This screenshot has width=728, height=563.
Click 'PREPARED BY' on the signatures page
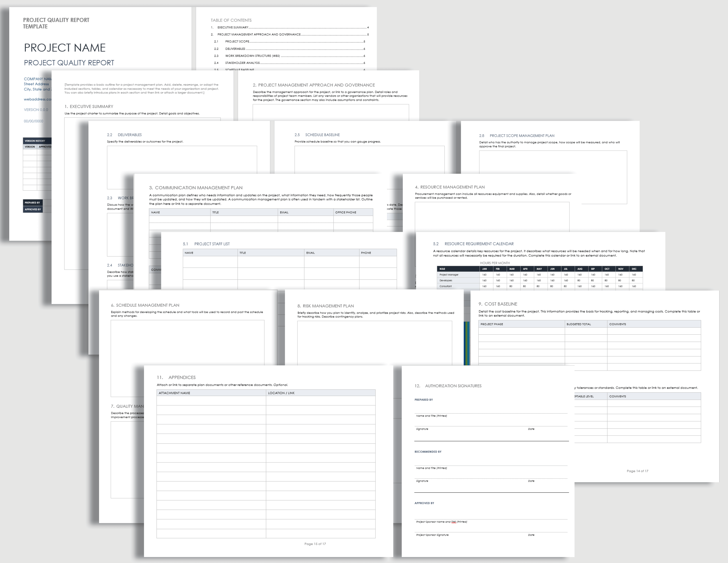pos(424,400)
